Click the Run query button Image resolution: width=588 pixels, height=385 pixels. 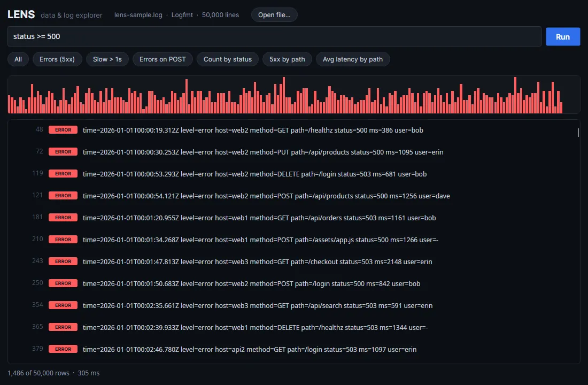coord(562,37)
